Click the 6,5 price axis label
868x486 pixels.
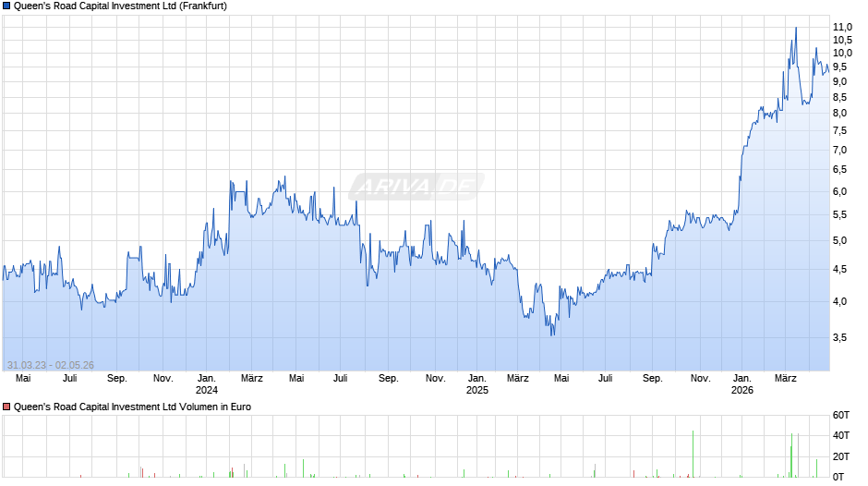click(x=839, y=170)
